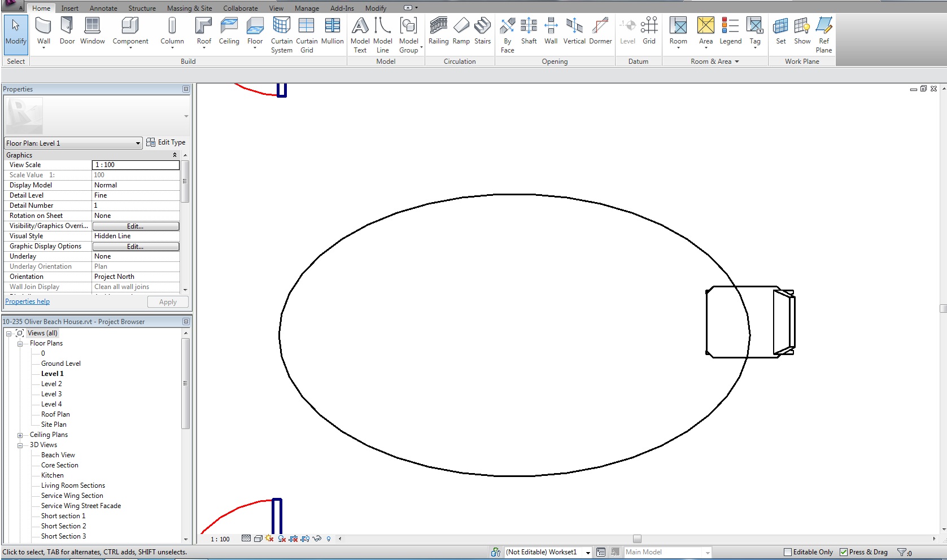Click the View Scale 1:100 field
Image resolution: width=947 pixels, height=560 pixels.
(136, 165)
